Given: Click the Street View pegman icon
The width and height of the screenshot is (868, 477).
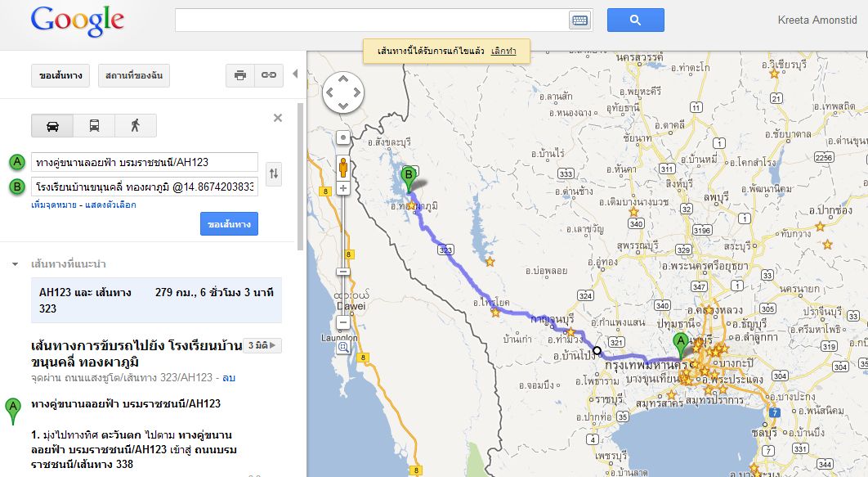Looking at the screenshot, I should point(343,166).
